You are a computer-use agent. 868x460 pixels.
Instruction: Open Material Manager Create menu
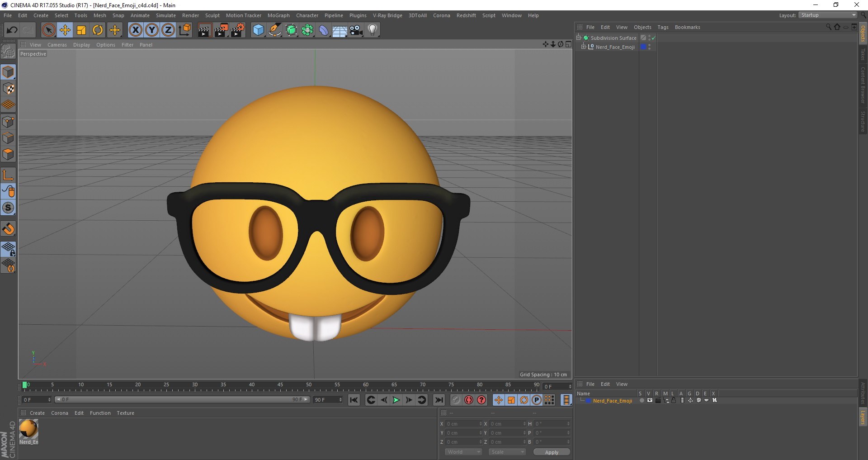tap(37, 413)
